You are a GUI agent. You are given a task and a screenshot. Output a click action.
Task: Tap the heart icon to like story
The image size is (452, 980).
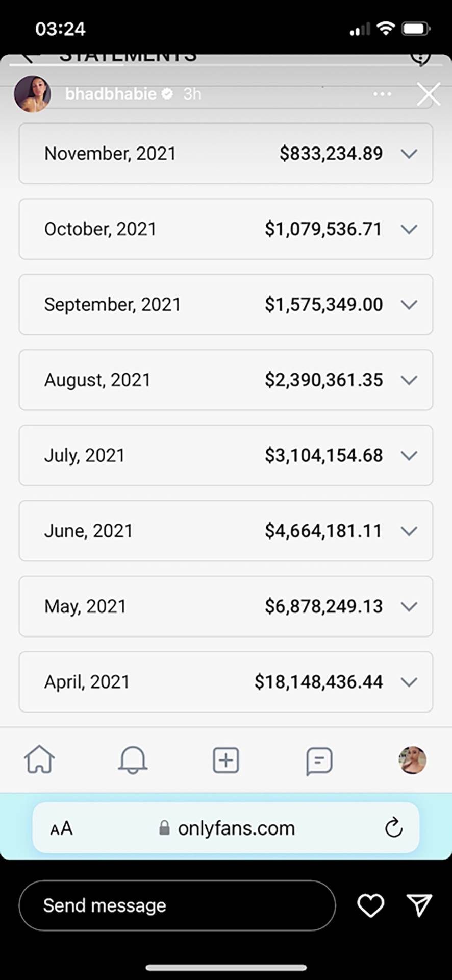(x=370, y=905)
